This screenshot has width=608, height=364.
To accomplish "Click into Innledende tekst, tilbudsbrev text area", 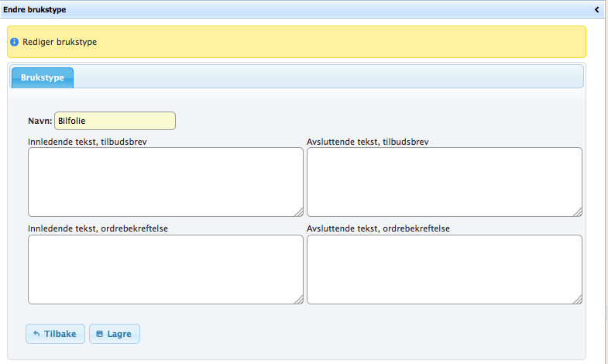I will [x=165, y=182].
